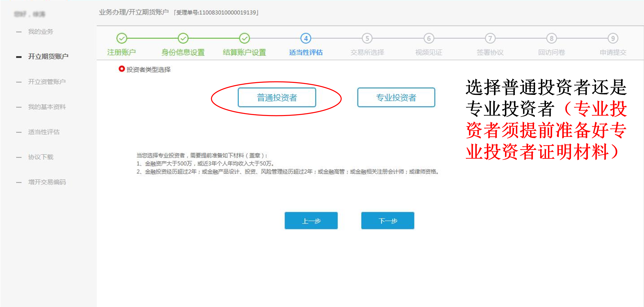The height and width of the screenshot is (307, 644).
Task: Choose the 专业投资者 investor type option
Action: pos(396,97)
